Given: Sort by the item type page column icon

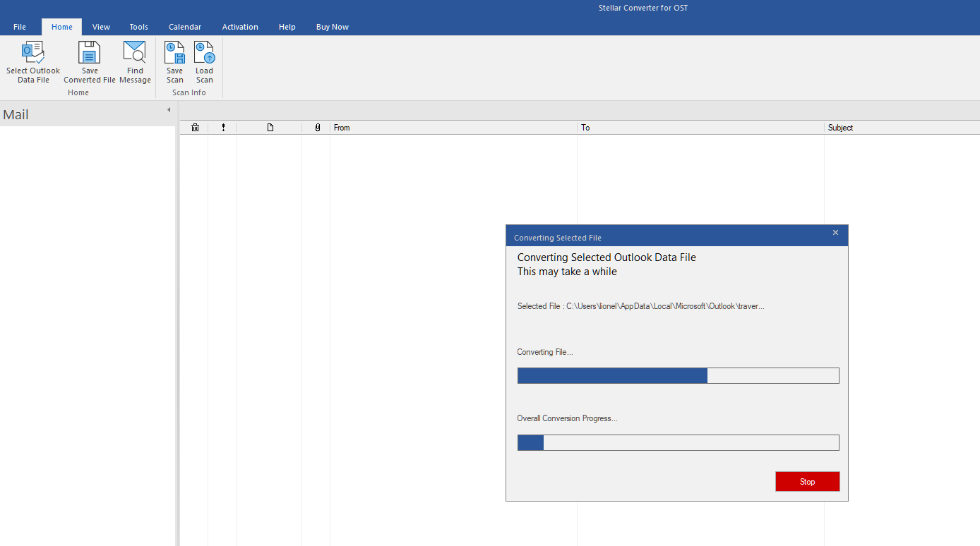Looking at the screenshot, I should [x=270, y=128].
